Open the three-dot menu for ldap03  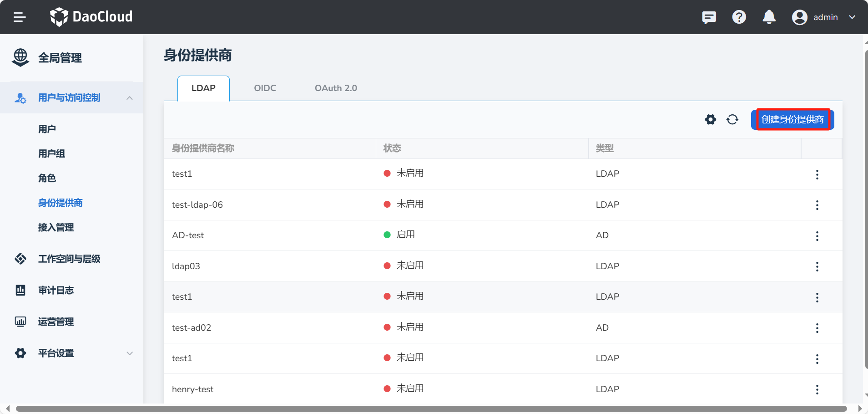817,266
